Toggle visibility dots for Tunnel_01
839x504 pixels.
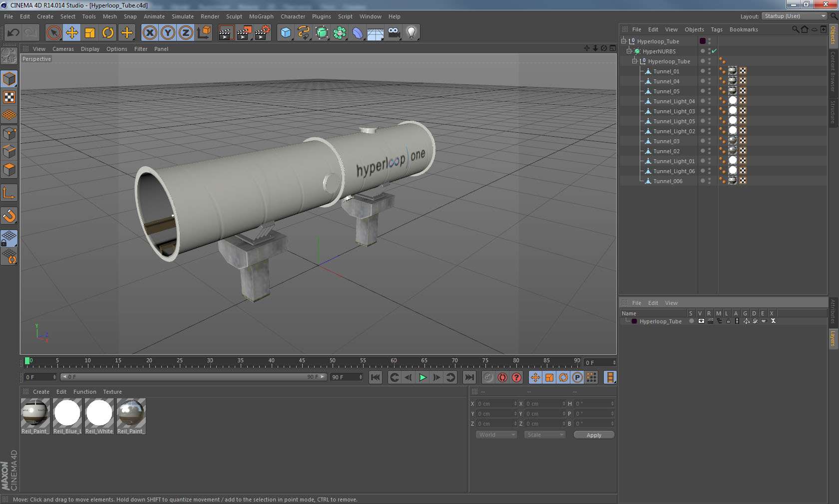coord(709,71)
